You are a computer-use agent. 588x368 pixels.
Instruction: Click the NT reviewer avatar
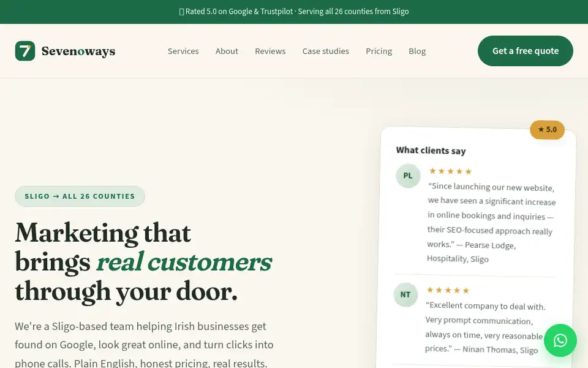click(405, 294)
